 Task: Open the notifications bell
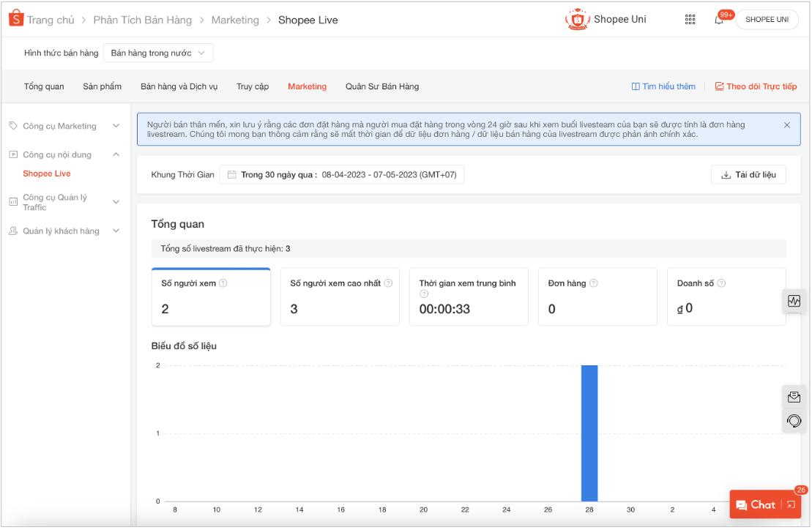click(719, 20)
